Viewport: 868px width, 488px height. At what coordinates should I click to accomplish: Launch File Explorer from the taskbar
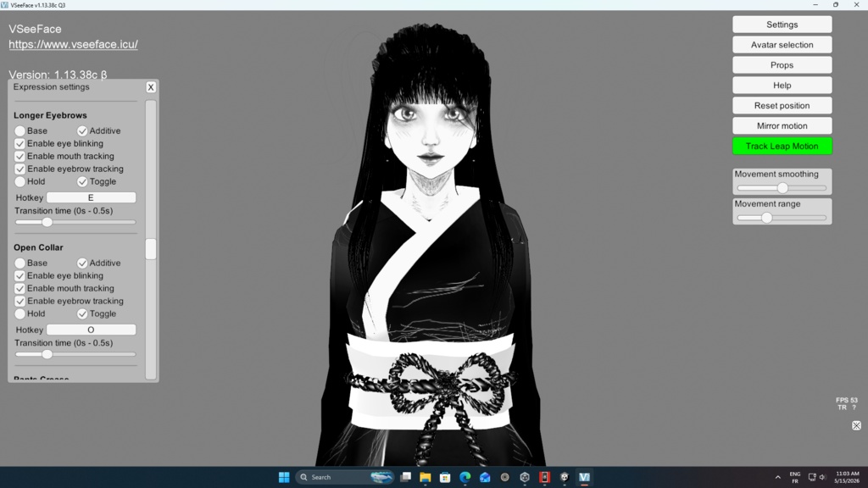click(426, 477)
